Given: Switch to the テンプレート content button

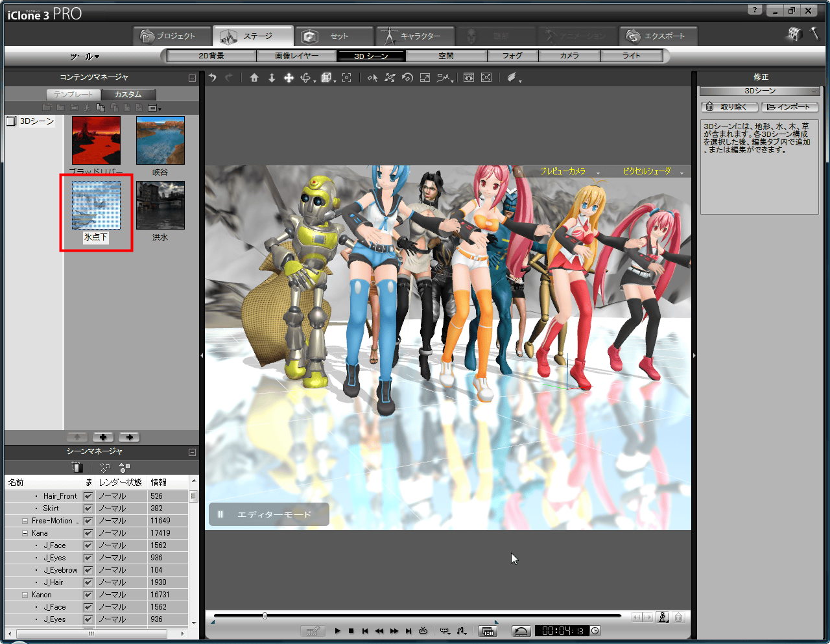Looking at the screenshot, I should (x=74, y=95).
